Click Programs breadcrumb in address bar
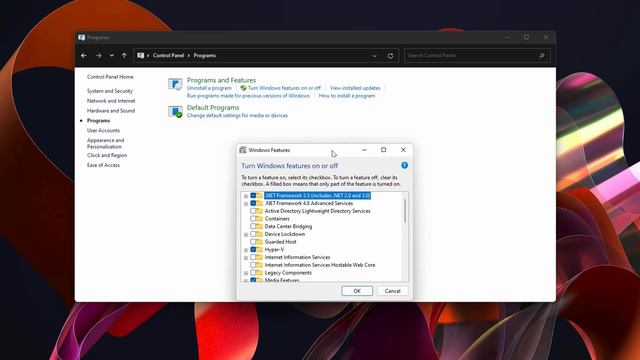 click(x=204, y=56)
